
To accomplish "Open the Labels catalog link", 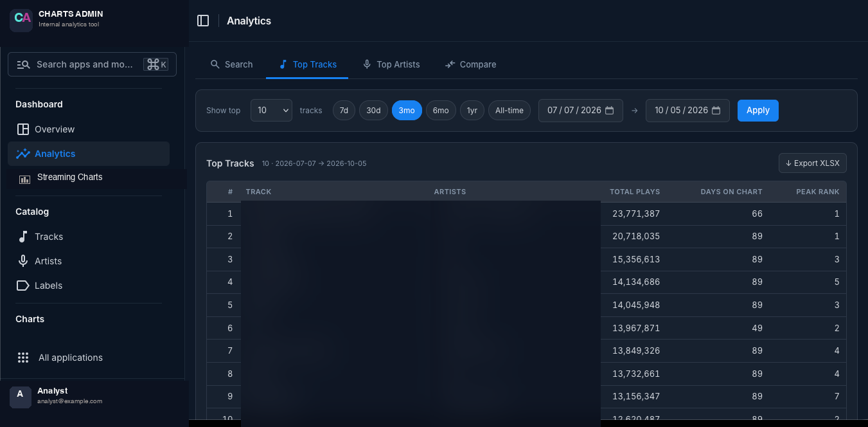I will point(89,286).
